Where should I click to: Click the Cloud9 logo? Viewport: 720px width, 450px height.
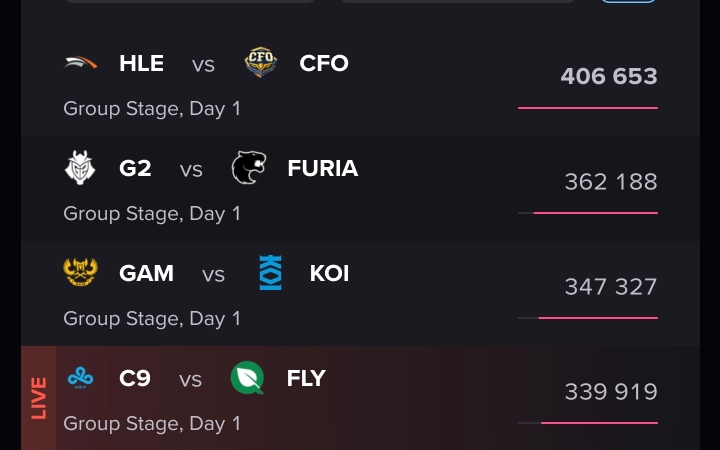pyautogui.click(x=81, y=379)
